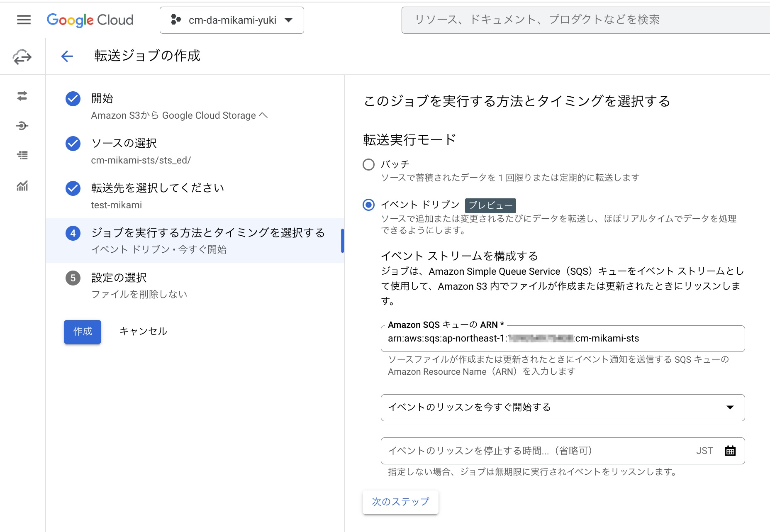Open step ソースの選択 in the wizard
Viewport: 770px width, 532px height.
124,143
